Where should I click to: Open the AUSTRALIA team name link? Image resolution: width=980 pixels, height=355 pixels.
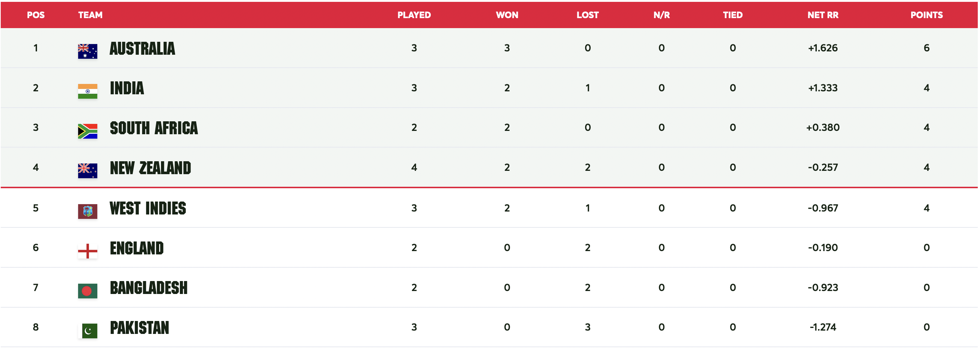(x=142, y=49)
